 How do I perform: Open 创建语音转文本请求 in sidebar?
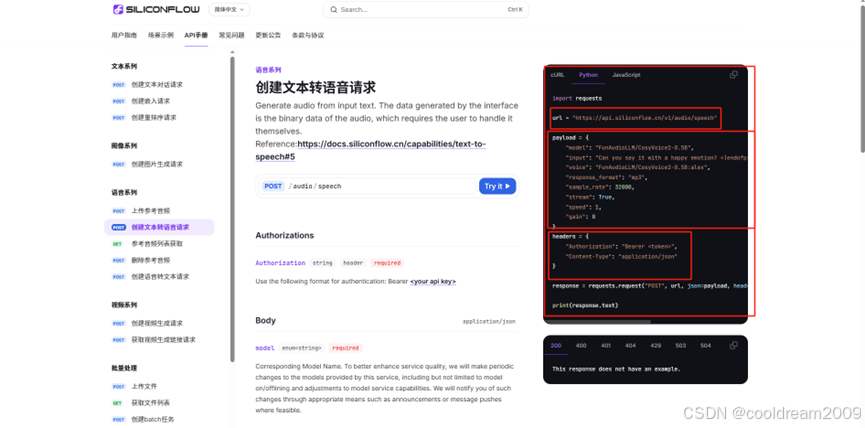[159, 277]
